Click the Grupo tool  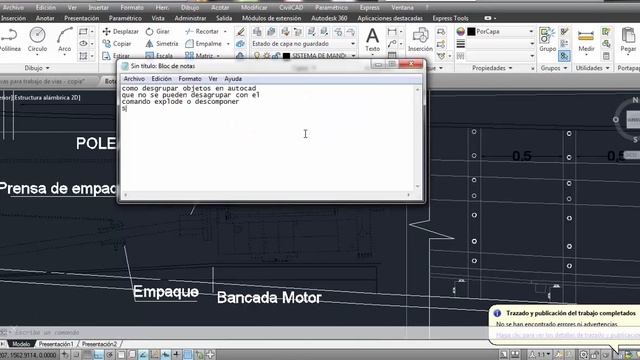(x=547, y=40)
